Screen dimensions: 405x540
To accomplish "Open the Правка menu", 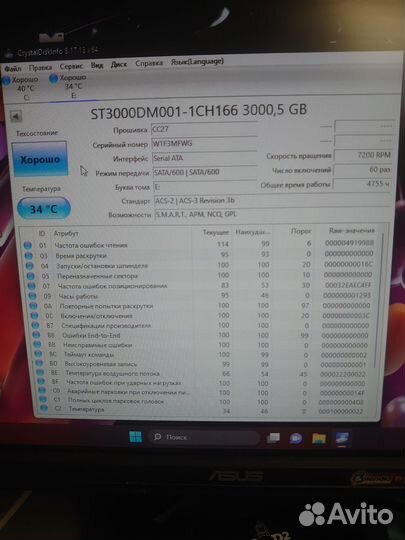I will pyautogui.click(x=40, y=68).
